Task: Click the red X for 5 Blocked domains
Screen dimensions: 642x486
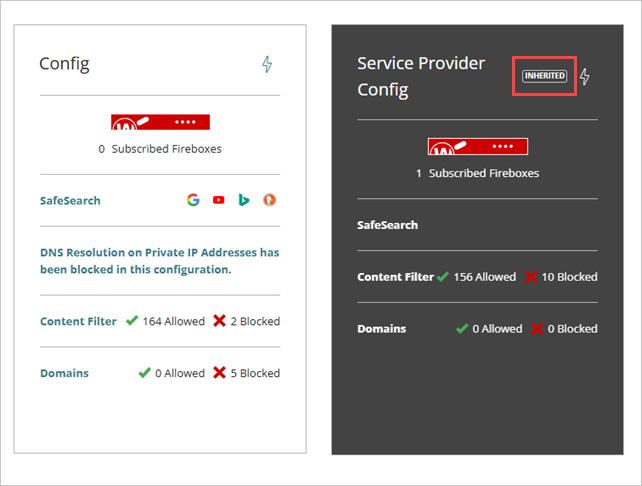Action: coord(220,373)
